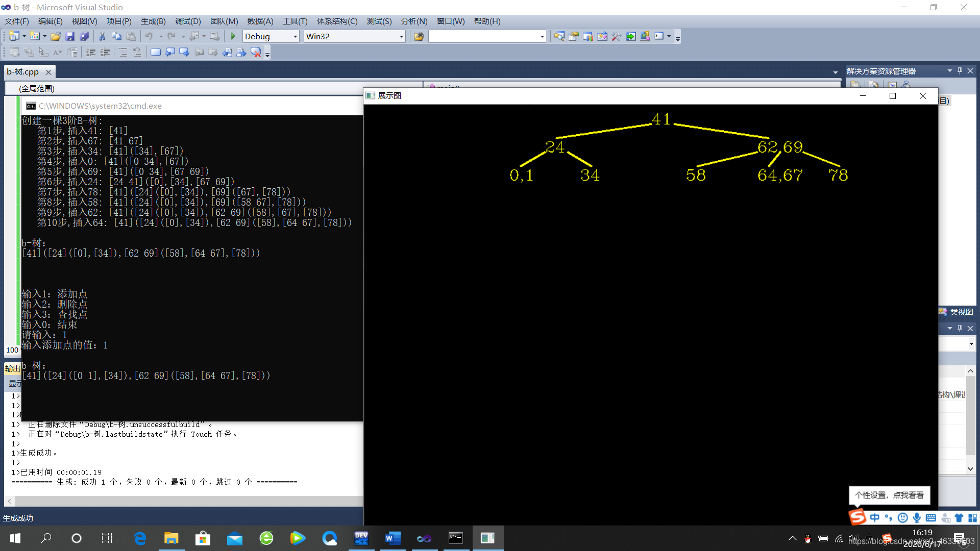Uncomment selected lines icon

137,52
